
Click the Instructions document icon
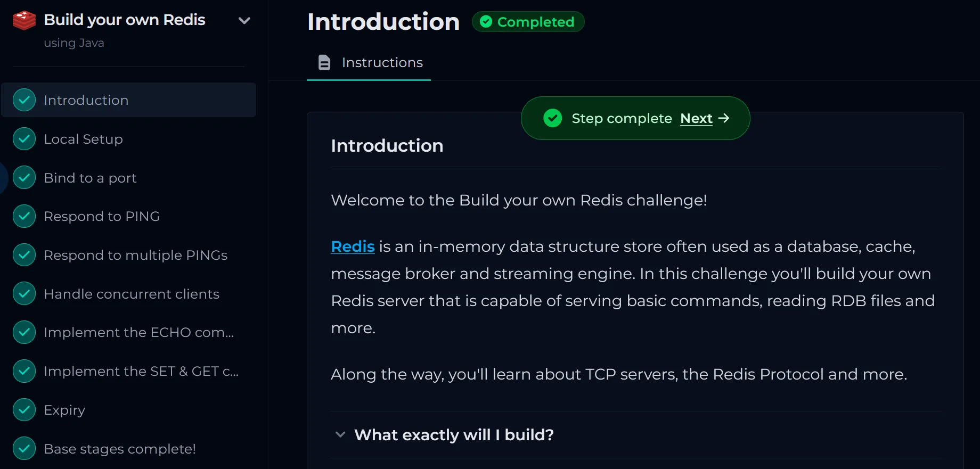(324, 62)
